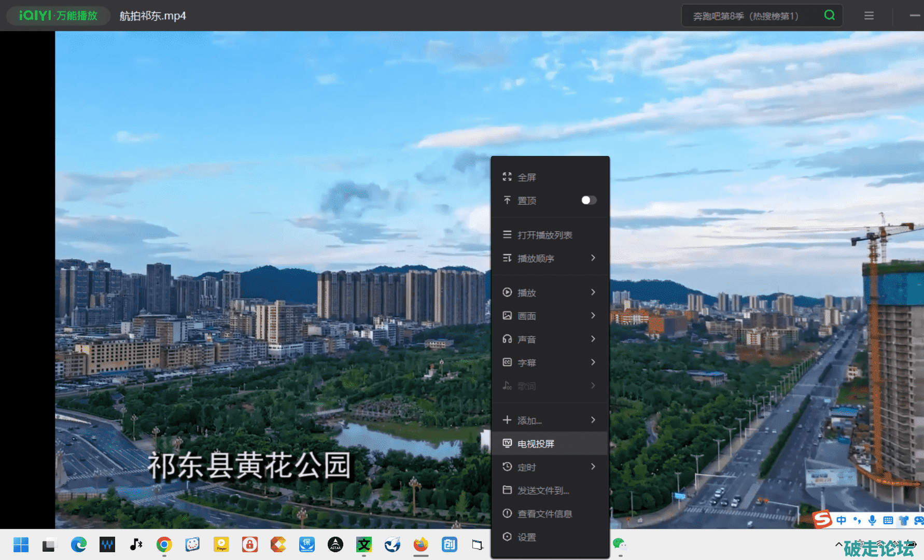Type in the search box 奔跑吧第8季
924x560 pixels.
click(x=752, y=16)
